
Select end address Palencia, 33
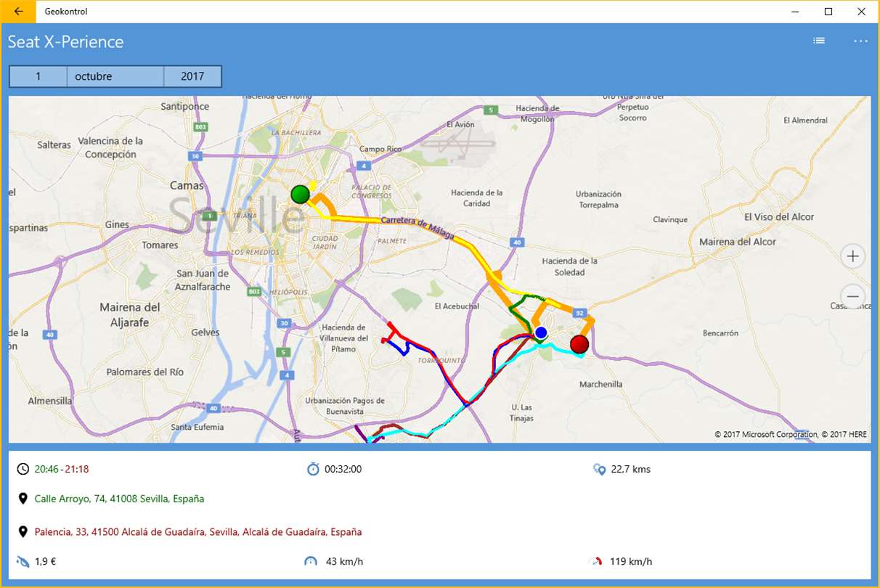tap(198, 532)
